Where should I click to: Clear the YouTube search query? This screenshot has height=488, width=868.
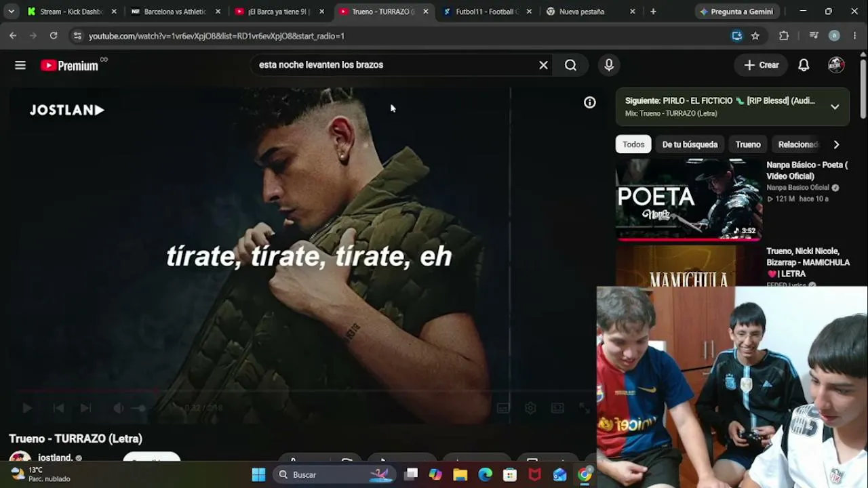(x=543, y=65)
